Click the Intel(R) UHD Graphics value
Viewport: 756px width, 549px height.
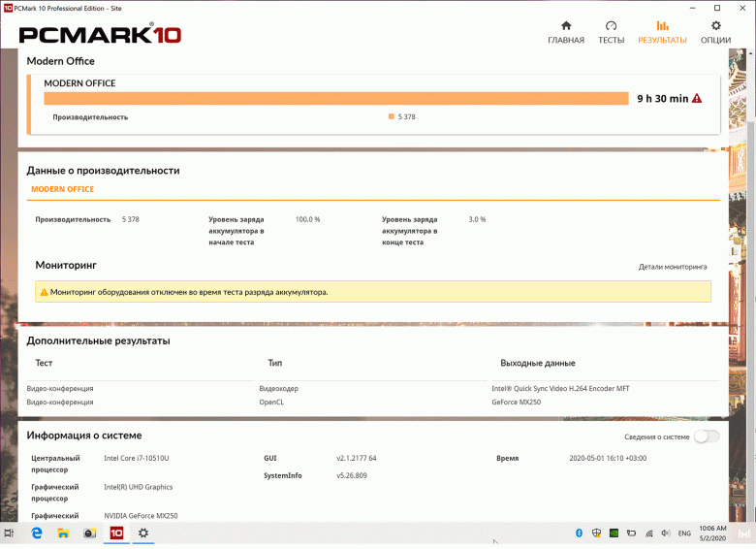[x=139, y=487]
